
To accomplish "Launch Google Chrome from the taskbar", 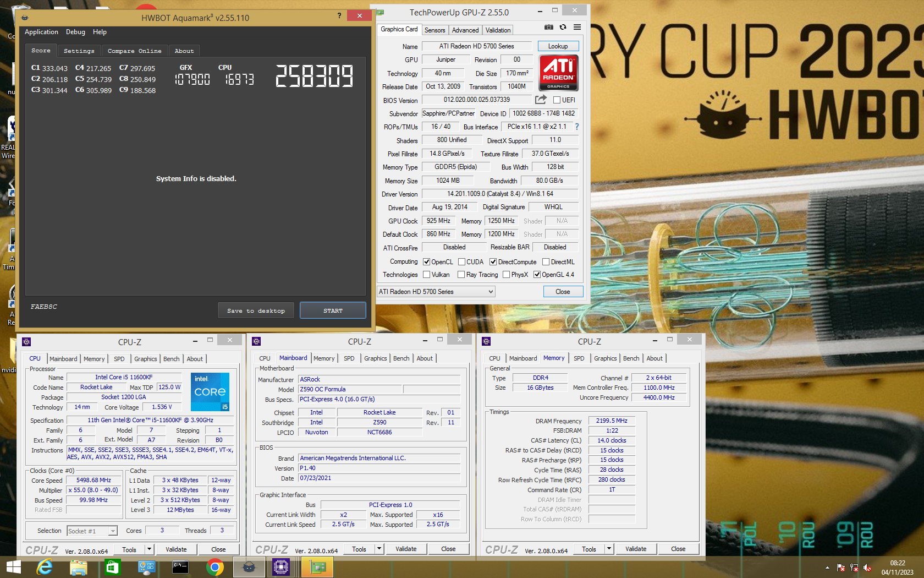I will point(215,567).
